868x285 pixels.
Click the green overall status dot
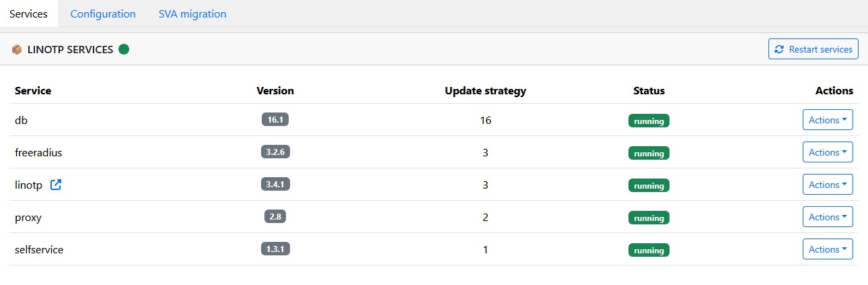tap(124, 49)
